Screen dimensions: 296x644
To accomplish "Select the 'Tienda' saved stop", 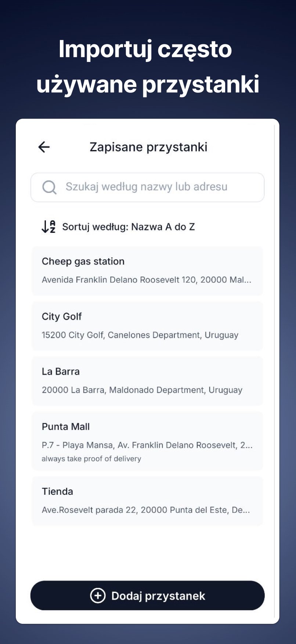I will tap(147, 501).
